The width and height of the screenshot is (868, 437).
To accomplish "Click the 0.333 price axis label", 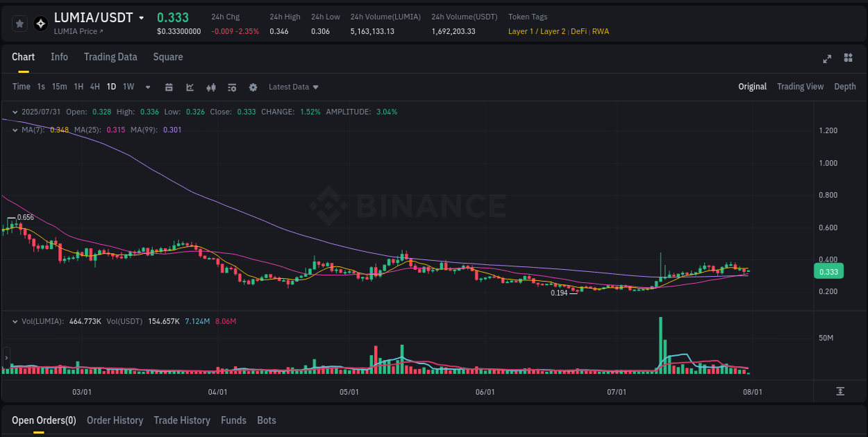I will 828,271.
